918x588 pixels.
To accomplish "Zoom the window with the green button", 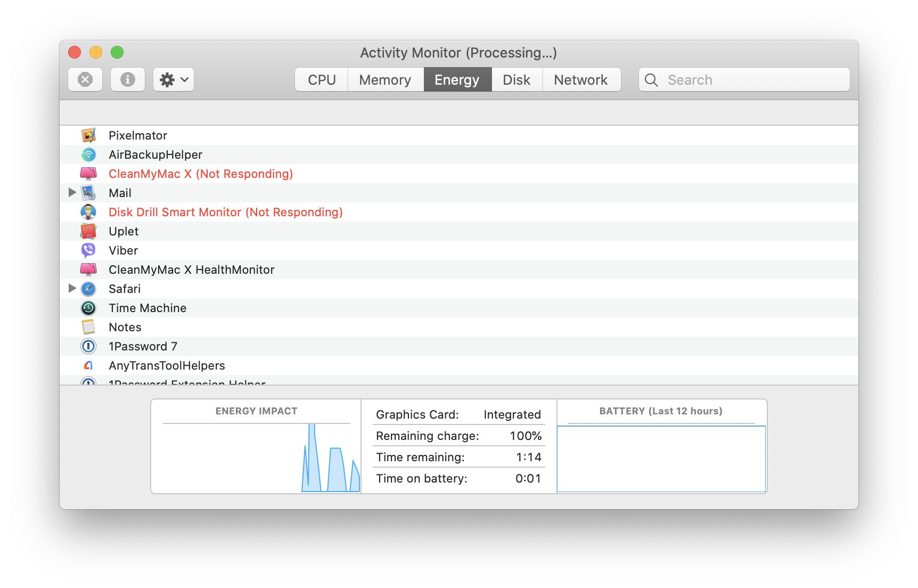I will coord(117,52).
